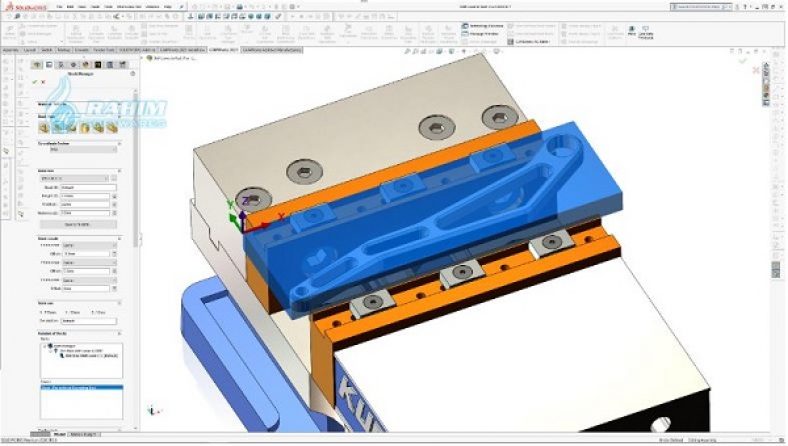Step the Width value spinner
Screen dimensions: 788x446
tap(114, 205)
